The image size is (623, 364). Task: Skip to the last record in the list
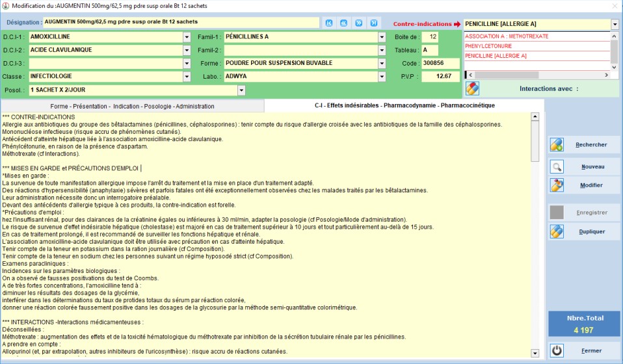[x=373, y=23]
